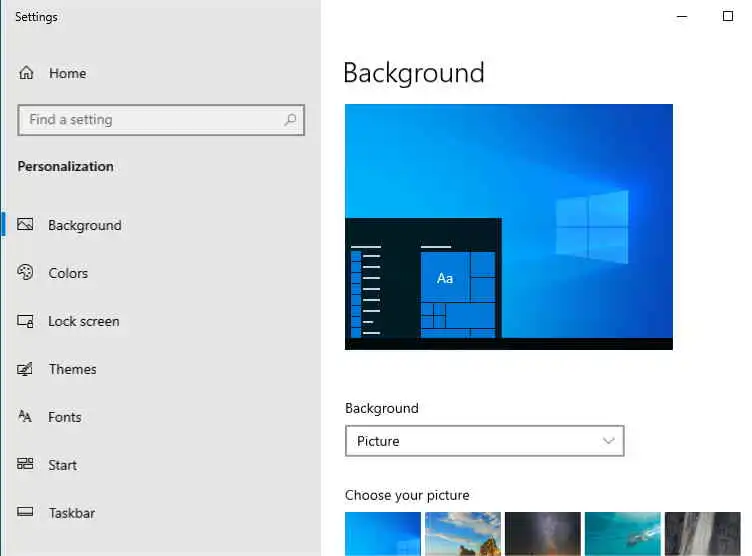
Task: Click the Start tiles icon
Action: pyautogui.click(x=25, y=464)
